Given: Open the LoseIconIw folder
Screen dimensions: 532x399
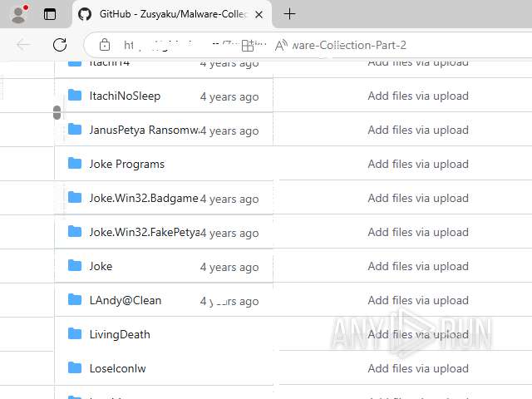Looking at the screenshot, I should (x=118, y=368).
